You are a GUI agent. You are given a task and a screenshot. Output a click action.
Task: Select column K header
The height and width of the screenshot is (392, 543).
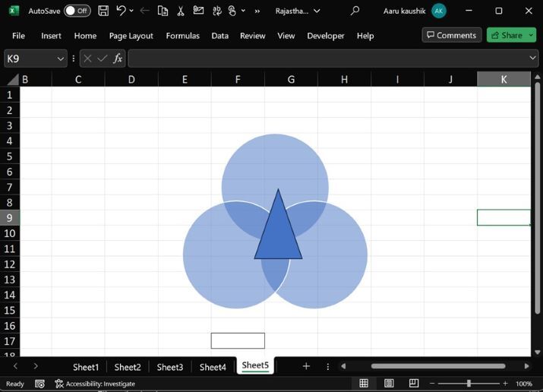pos(504,79)
